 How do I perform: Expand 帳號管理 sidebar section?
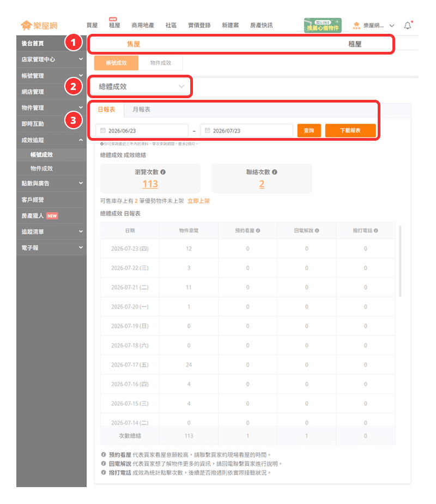click(x=51, y=75)
